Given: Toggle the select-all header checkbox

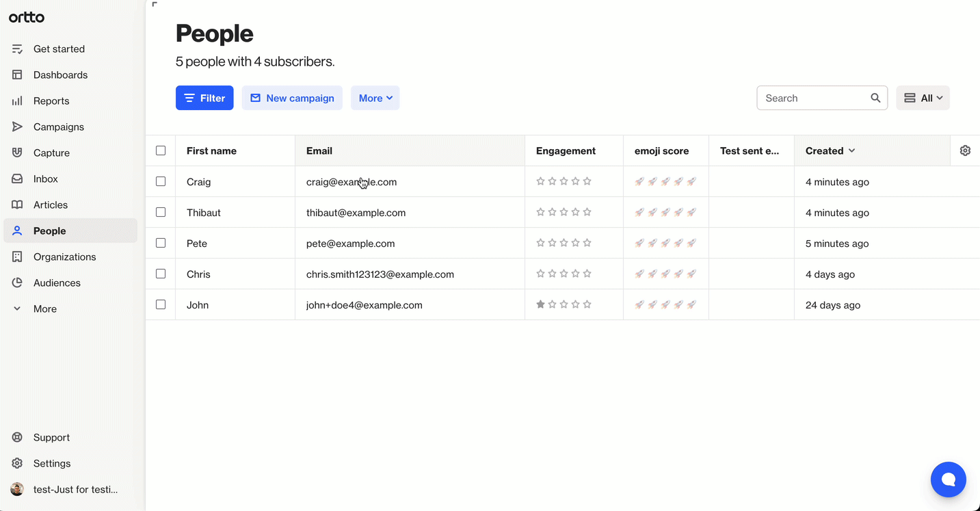Looking at the screenshot, I should tap(161, 150).
